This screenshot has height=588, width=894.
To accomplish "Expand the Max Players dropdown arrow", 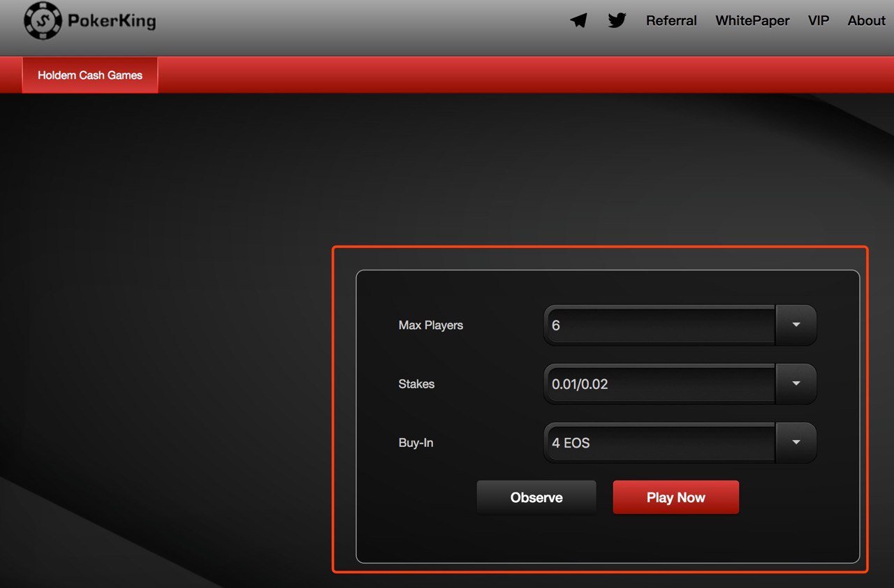I will click(x=796, y=325).
